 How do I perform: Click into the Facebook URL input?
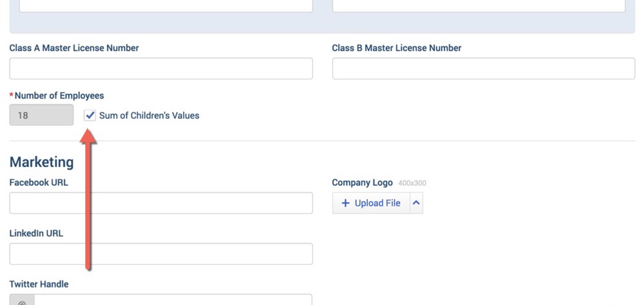[x=161, y=203]
